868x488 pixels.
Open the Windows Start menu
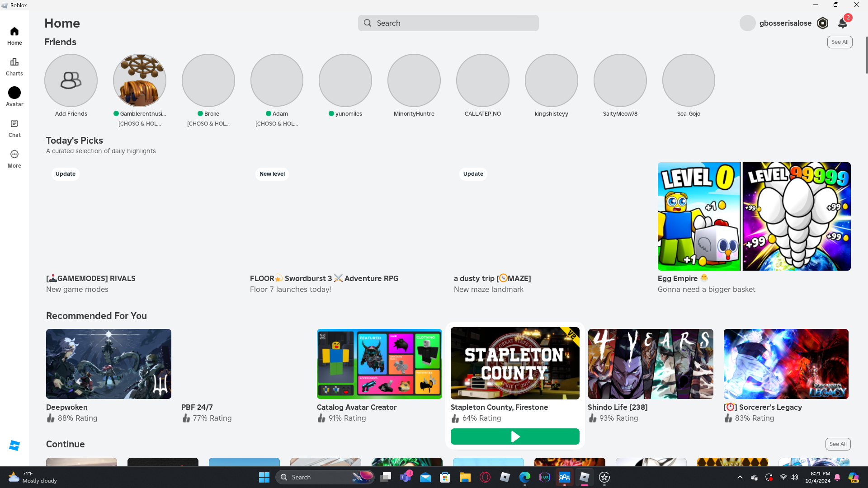pos(264,477)
